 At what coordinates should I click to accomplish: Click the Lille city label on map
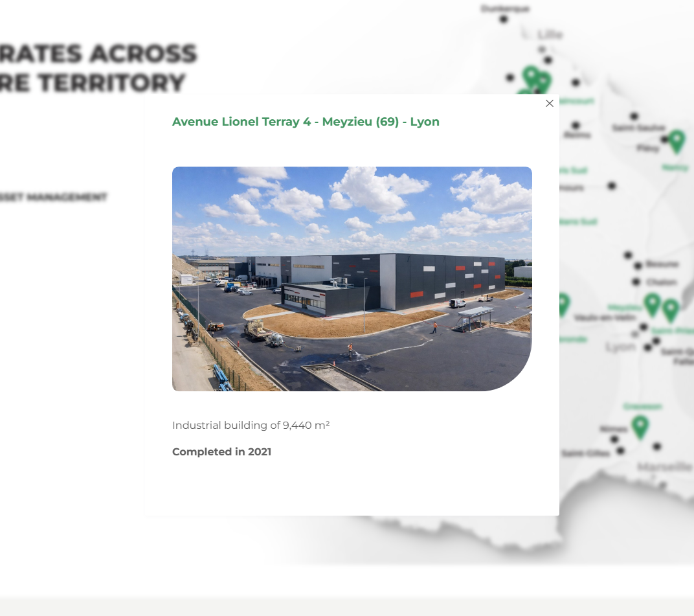coord(550,34)
